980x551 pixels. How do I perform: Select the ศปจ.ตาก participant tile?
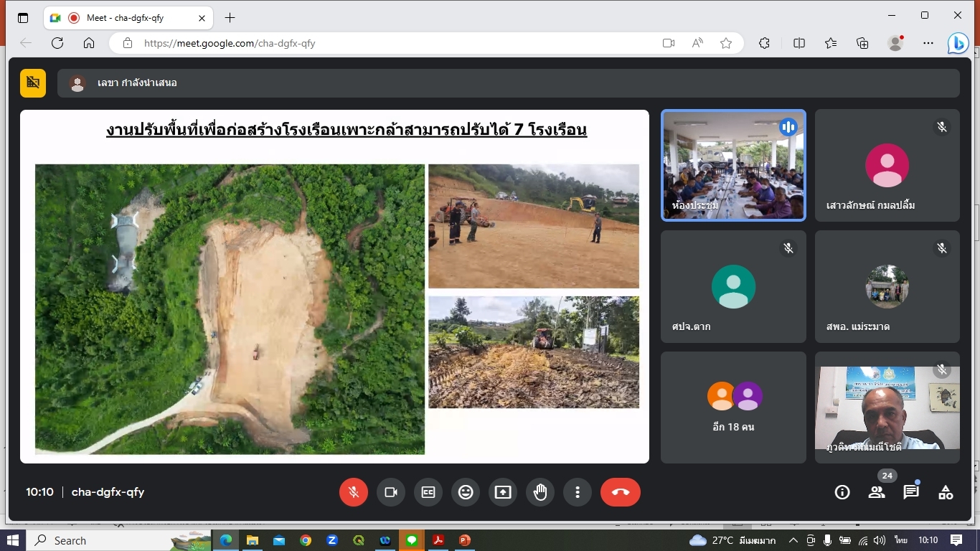(733, 286)
